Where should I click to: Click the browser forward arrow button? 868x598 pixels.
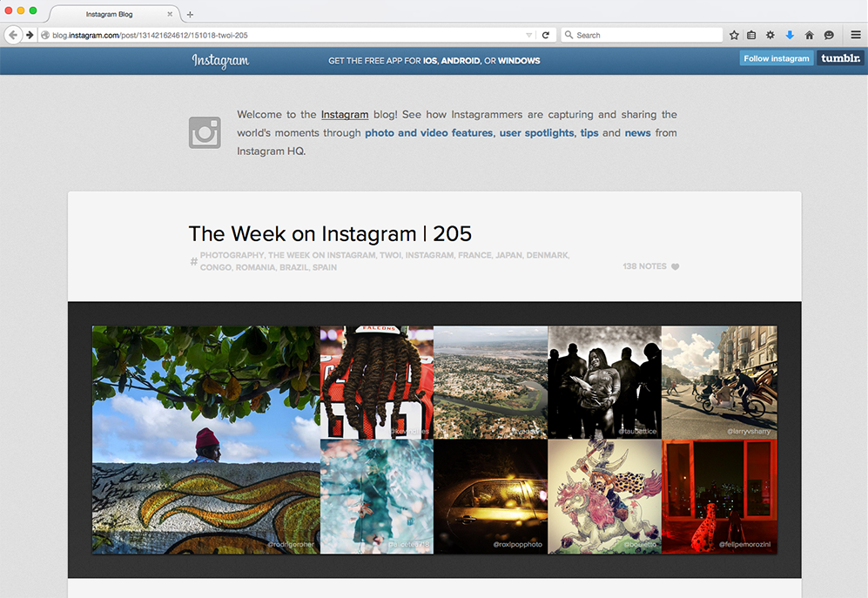tap(30, 35)
